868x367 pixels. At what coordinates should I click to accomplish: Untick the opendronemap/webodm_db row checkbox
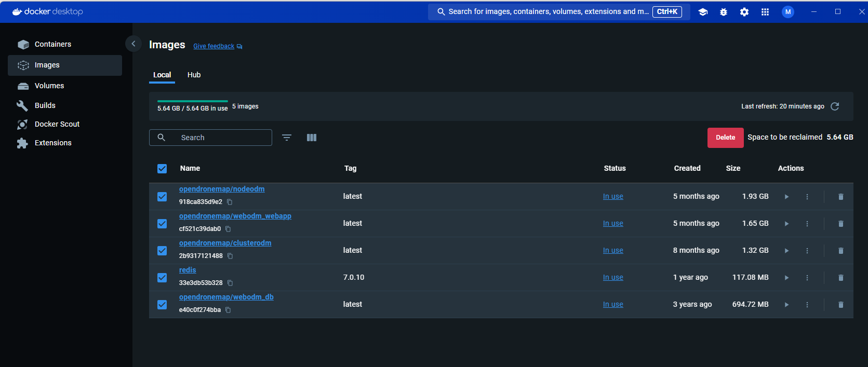pyautogui.click(x=162, y=305)
